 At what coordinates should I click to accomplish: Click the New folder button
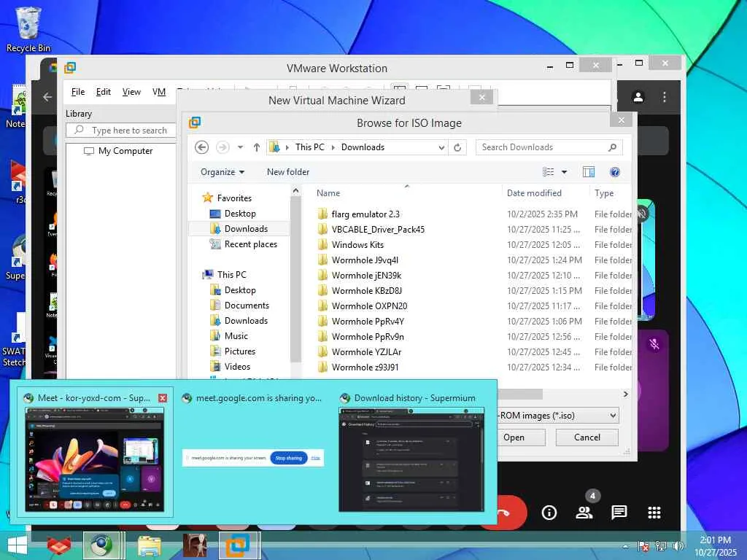click(x=287, y=172)
